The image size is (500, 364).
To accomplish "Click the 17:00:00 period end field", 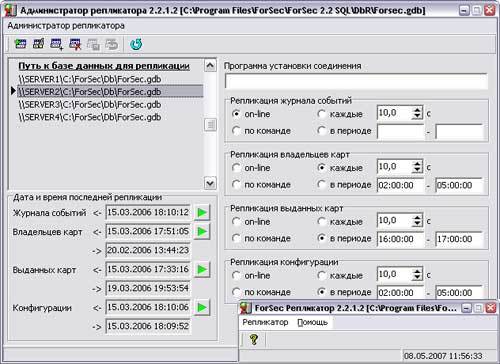I will 459,239.
